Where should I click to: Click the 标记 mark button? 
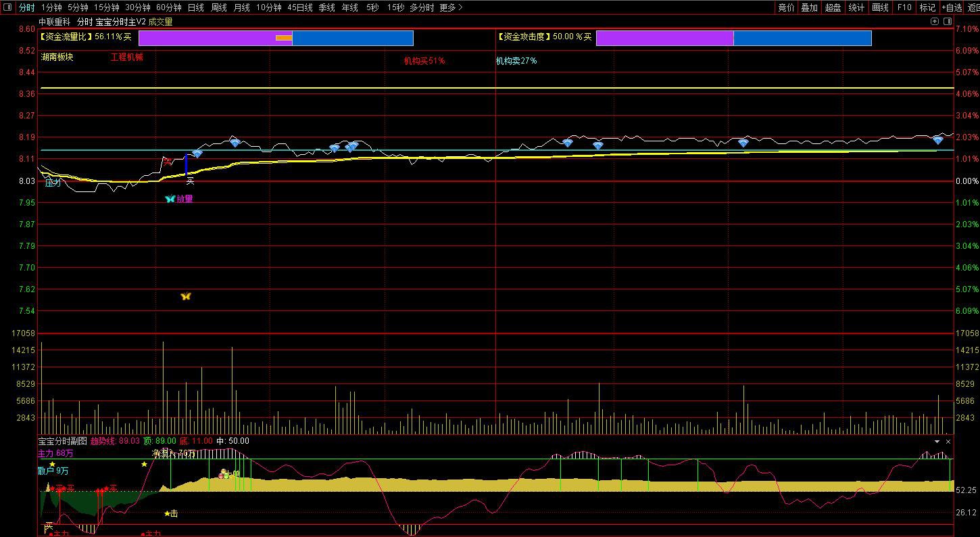(927, 7)
